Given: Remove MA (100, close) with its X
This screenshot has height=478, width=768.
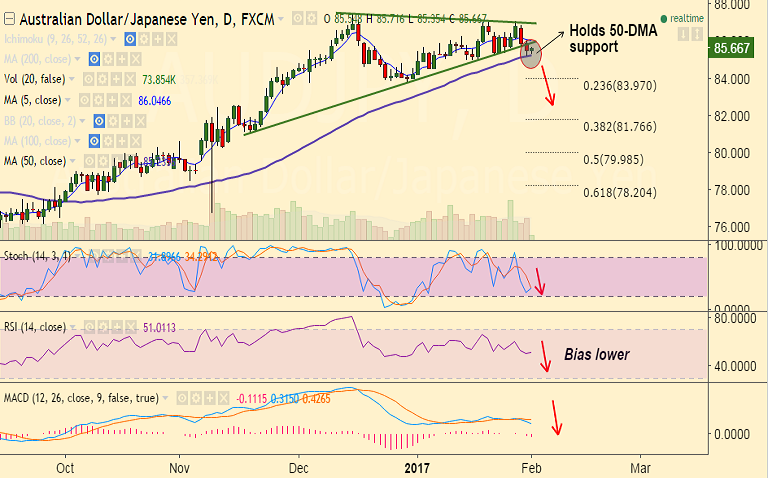Looking at the screenshot, I should tap(135, 142).
